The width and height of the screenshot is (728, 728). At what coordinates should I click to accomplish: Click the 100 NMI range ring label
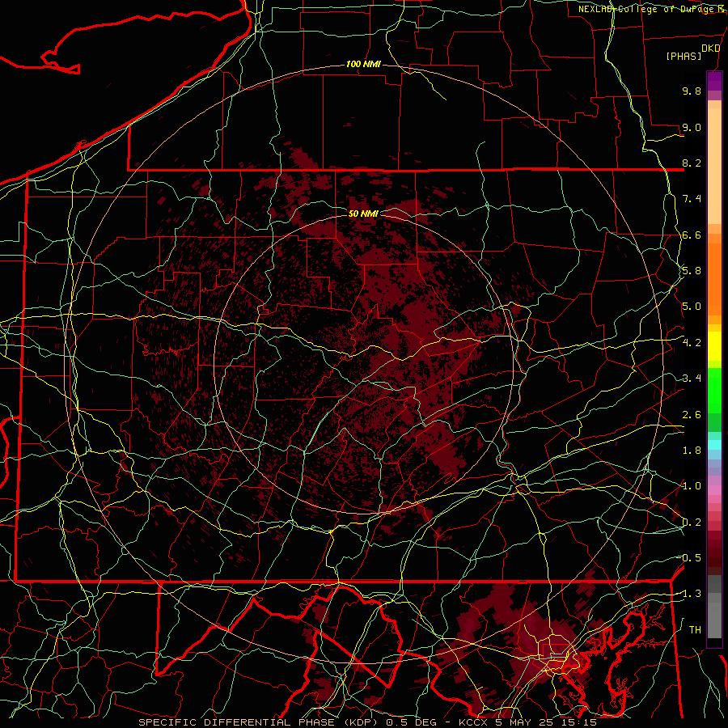coord(363,64)
